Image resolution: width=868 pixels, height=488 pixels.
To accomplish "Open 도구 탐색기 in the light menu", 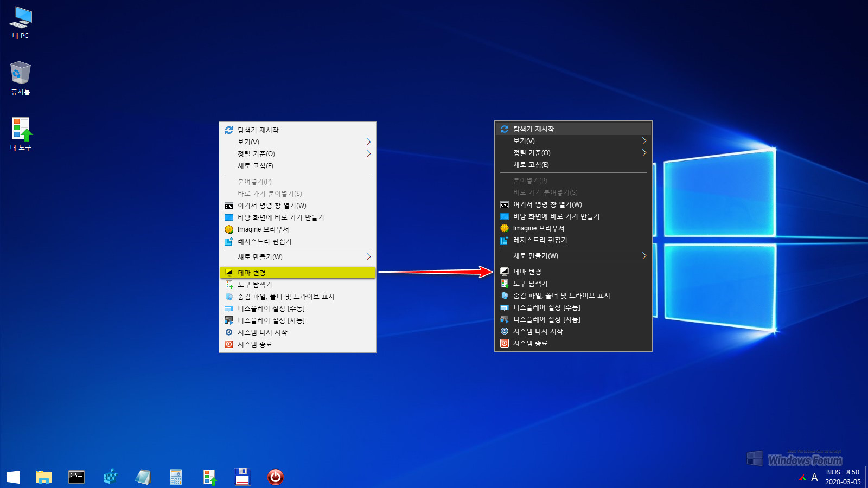I will tap(298, 285).
